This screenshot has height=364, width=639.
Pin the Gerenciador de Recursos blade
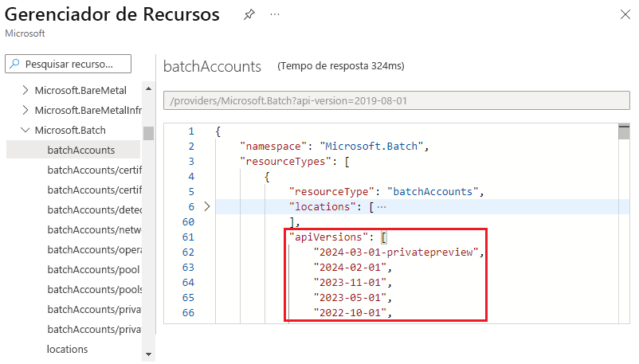[x=249, y=15]
